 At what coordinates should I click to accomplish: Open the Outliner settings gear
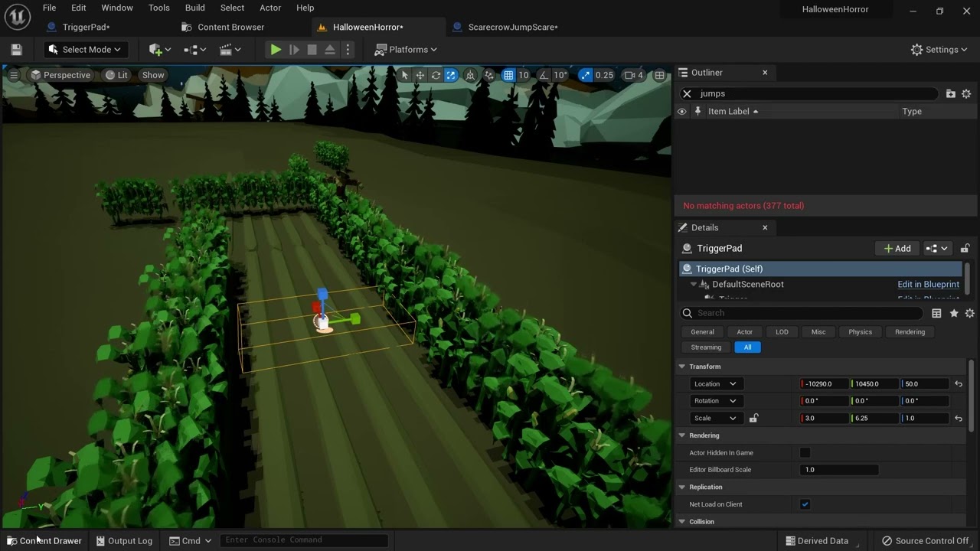pyautogui.click(x=966, y=93)
